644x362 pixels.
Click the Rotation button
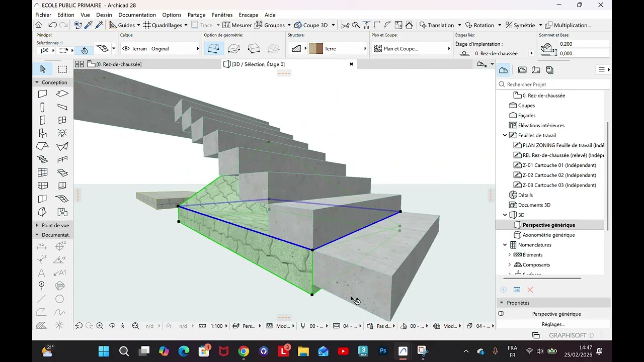point(479,25)
